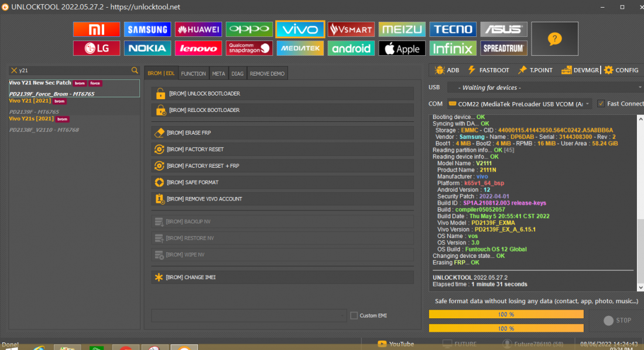The image size is (644, 350).
Task: Click the STOP button
Action: [x=618, y=320]
